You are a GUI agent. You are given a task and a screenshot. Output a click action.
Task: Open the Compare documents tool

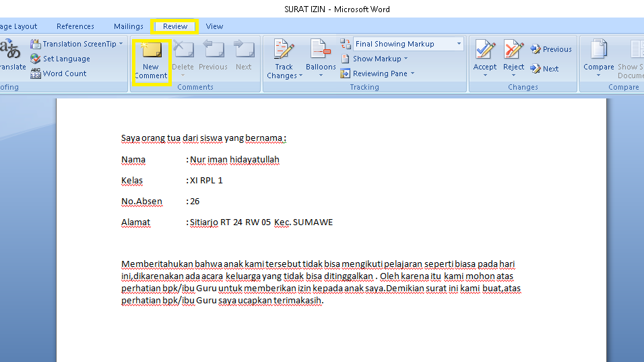[x=598, y=51]
